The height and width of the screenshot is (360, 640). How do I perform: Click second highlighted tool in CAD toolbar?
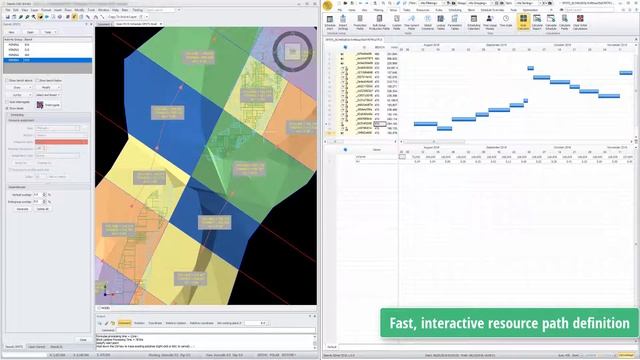click(74, 17)
